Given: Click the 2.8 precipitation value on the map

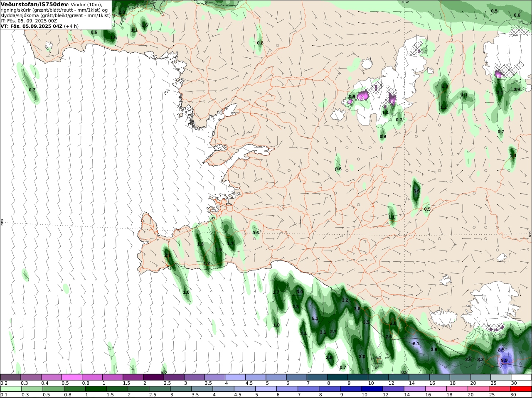Looking at the screenshot, I should [329, 358].
